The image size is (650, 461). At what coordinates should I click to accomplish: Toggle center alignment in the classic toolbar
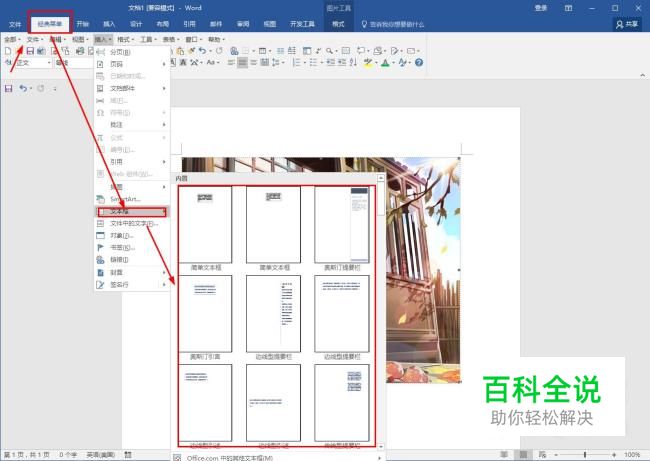click(x=243, y=63)
